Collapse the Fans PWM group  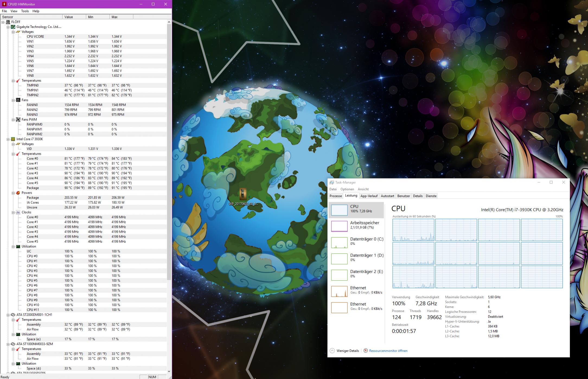click(x=13, y=120)
